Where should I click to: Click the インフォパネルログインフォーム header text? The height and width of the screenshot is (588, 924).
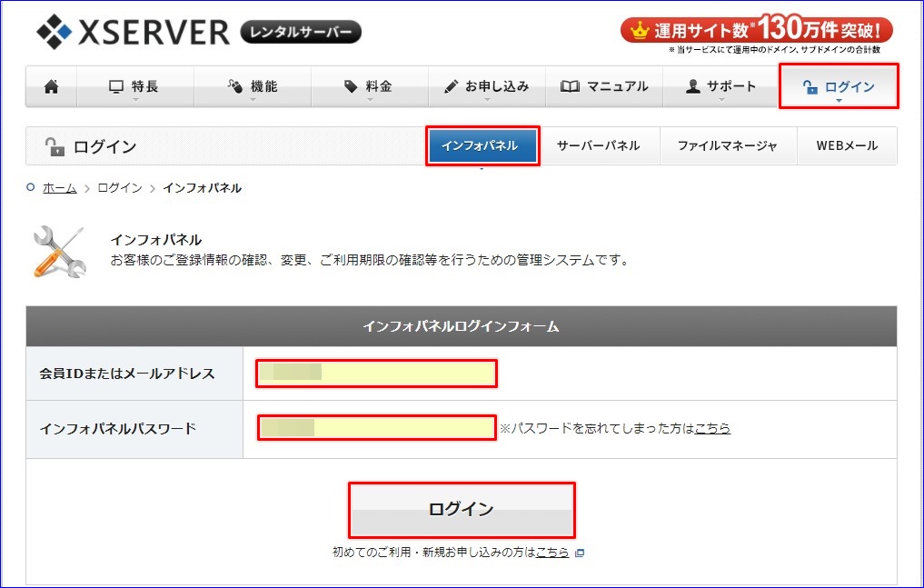[x=461, y=326]
